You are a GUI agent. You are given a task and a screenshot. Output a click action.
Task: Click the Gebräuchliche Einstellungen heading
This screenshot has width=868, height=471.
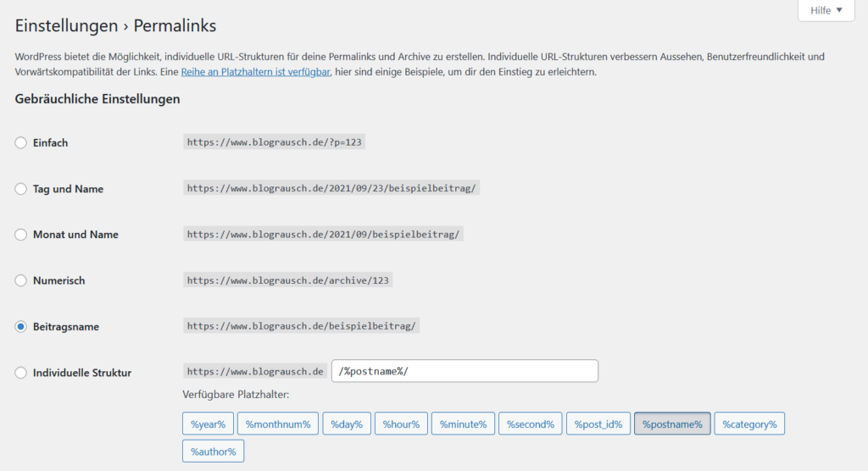coord(97,99)
